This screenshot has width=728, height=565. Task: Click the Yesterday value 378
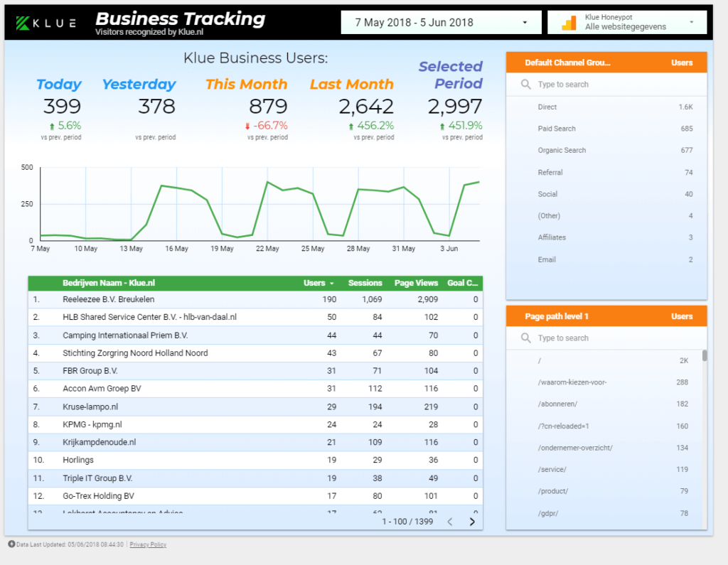click(156, 107)
